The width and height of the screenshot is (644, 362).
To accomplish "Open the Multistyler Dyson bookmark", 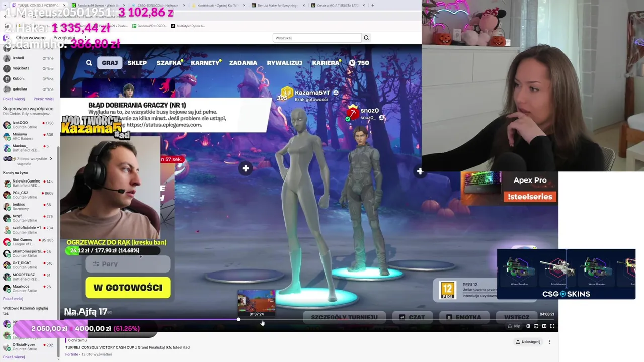I will (188, 26).
